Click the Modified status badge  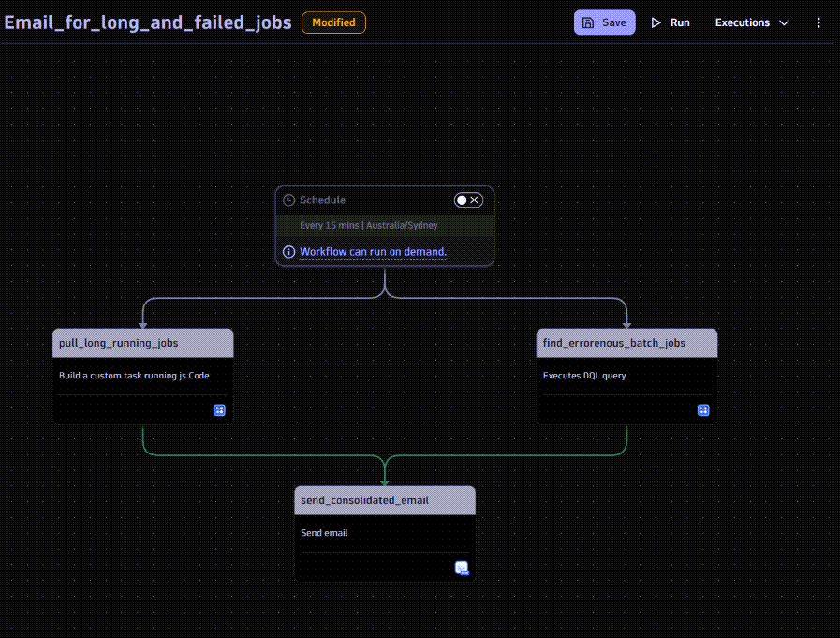[x=333, y=22]
